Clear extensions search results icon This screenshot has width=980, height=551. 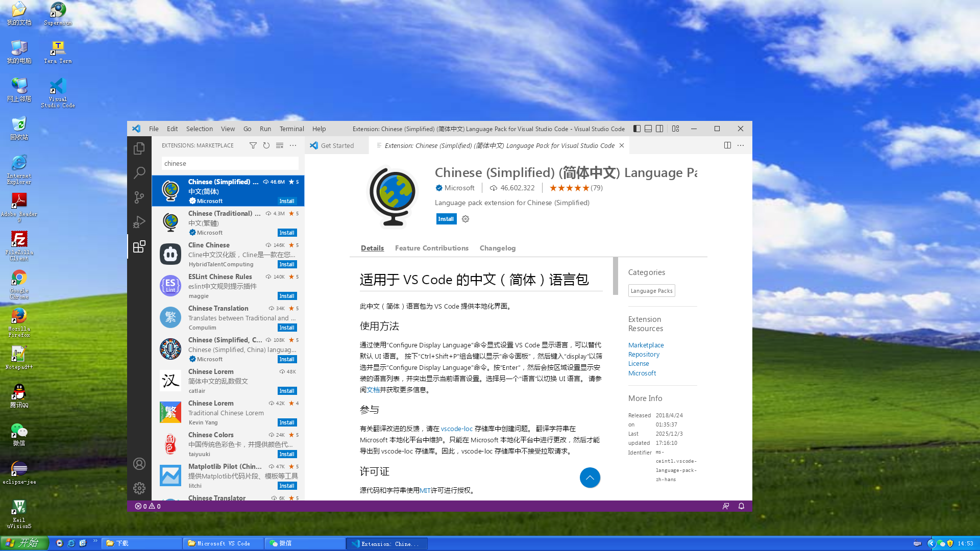[280, 145]
